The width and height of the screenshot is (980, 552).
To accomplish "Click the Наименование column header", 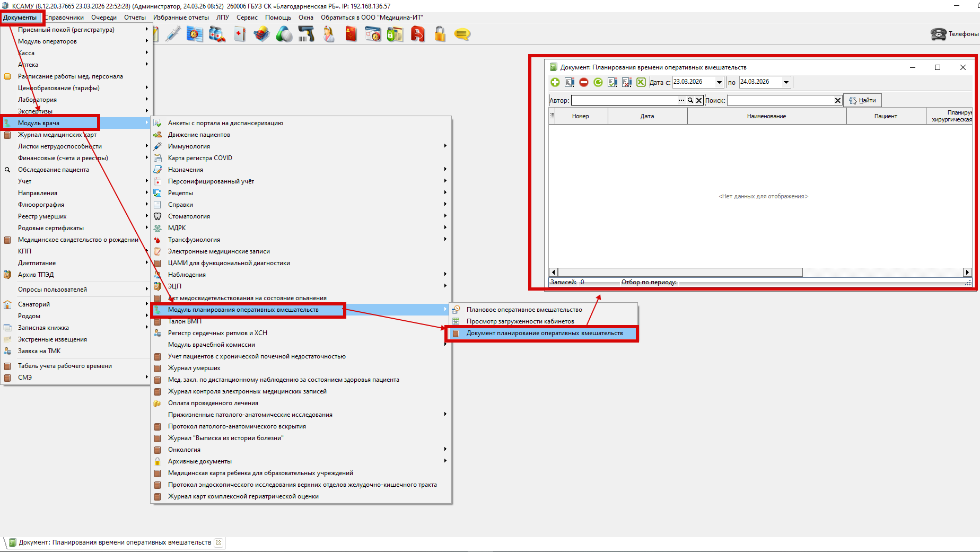I will 766,116.
